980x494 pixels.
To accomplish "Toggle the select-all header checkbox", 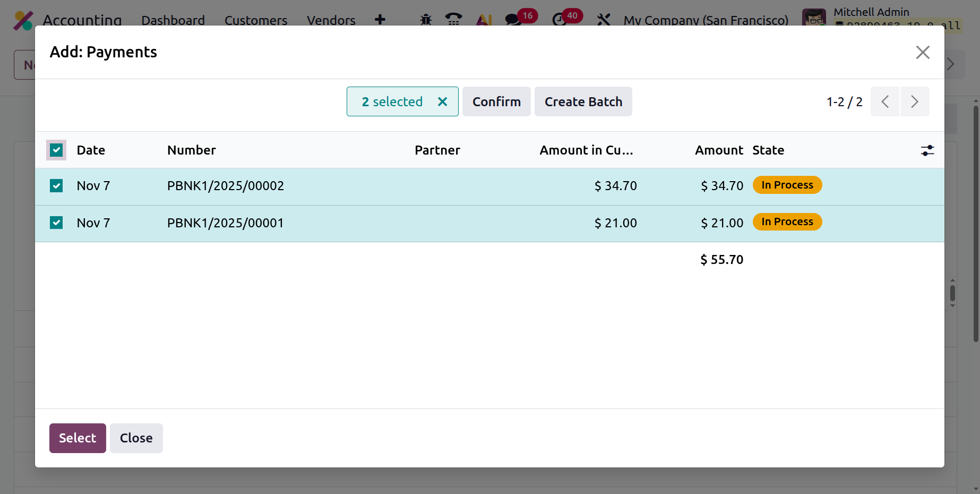I will pos(56,150).
